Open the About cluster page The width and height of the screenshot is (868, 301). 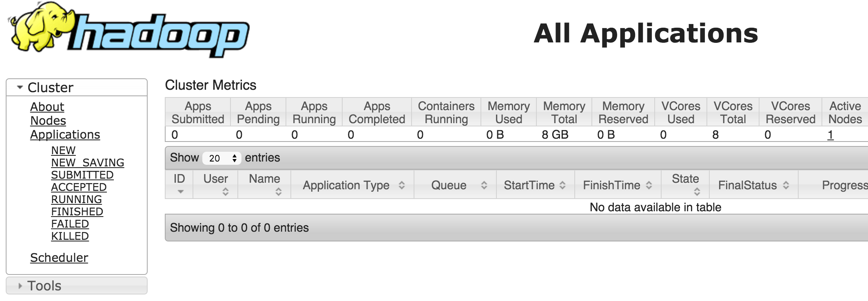(x=47, y=107)
